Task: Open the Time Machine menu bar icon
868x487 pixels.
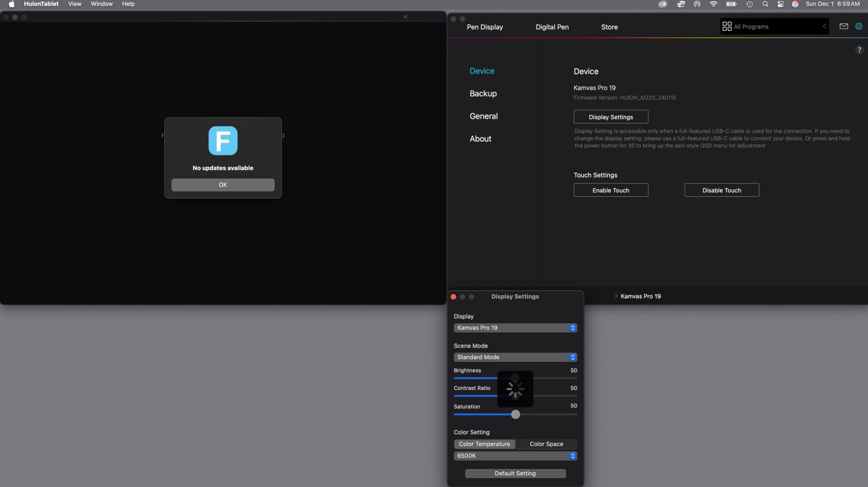Action: [749, 4]
